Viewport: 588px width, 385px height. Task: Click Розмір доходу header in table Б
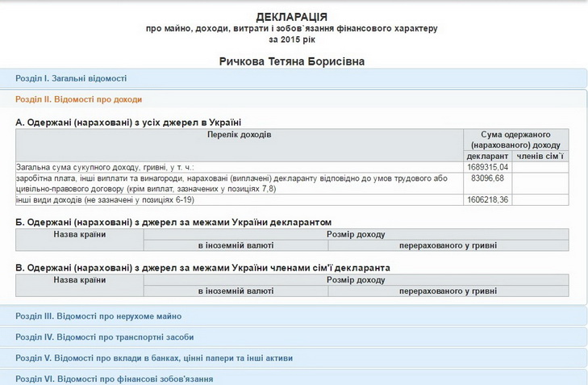(x=356, y=235)
